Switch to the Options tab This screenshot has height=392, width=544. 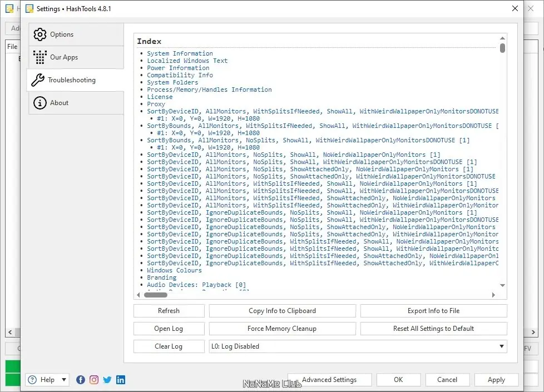[x=76, y=34]
